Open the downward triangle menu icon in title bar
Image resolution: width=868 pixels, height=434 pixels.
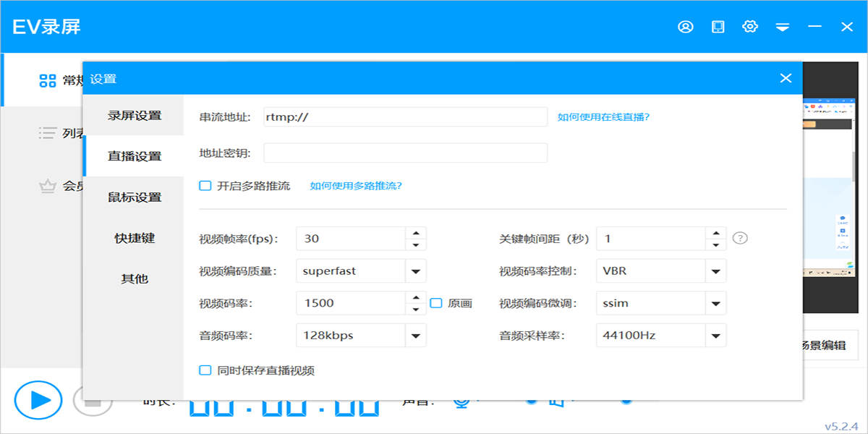click(782, 27)
